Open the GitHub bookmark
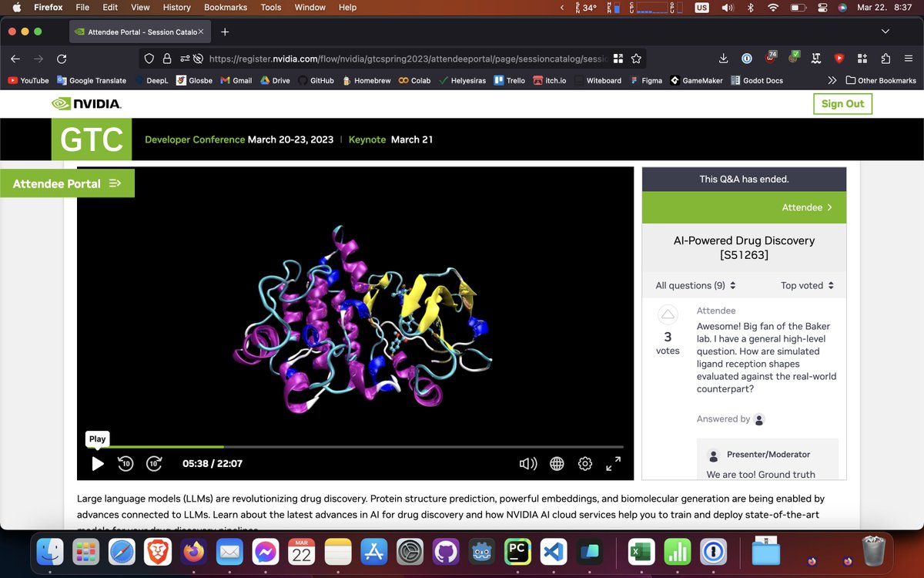The width and height of the screenshot is (924, 578). (x=316, y=80)
